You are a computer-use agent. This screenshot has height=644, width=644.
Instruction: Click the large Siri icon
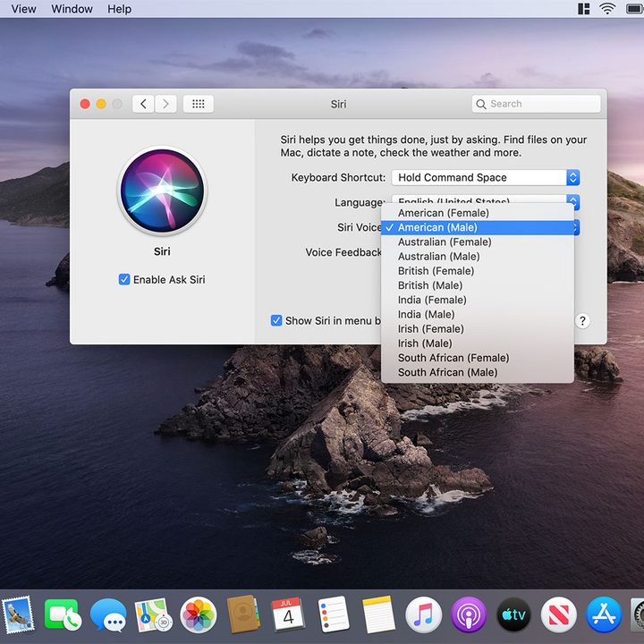point(162,191)
